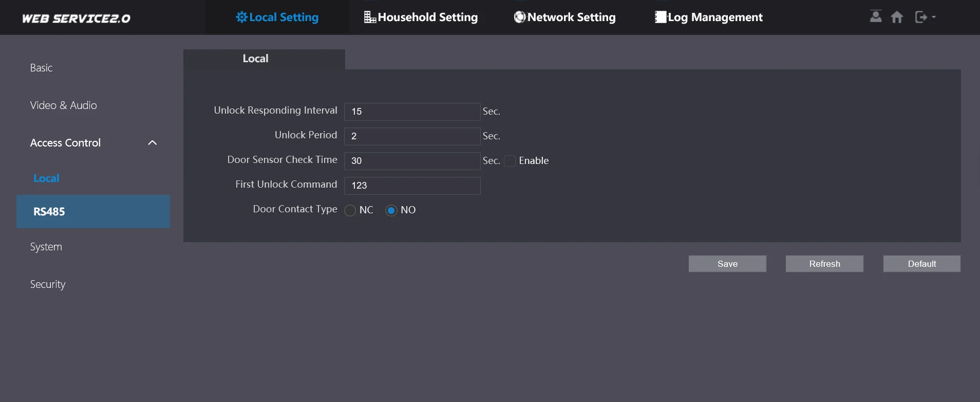Go to the home page icon

pyautogui.click(x=897, y=17)
